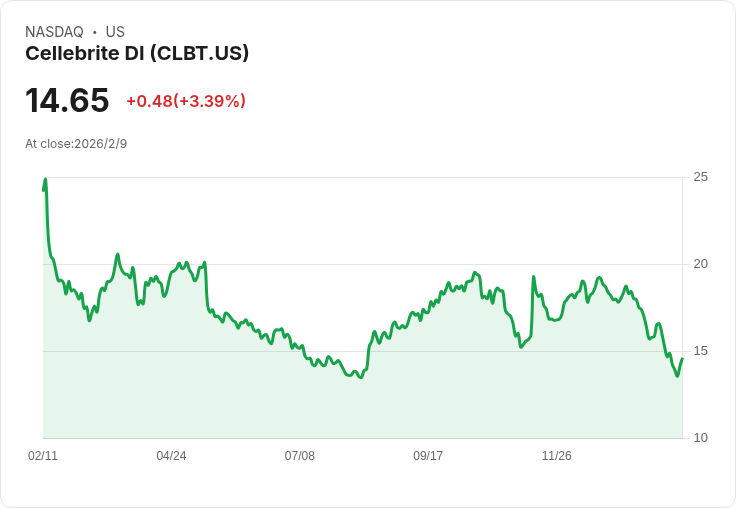736x508 pixels.
Task: Click the rightmost endpoint of the price line
Action: [x=682, y=359]
